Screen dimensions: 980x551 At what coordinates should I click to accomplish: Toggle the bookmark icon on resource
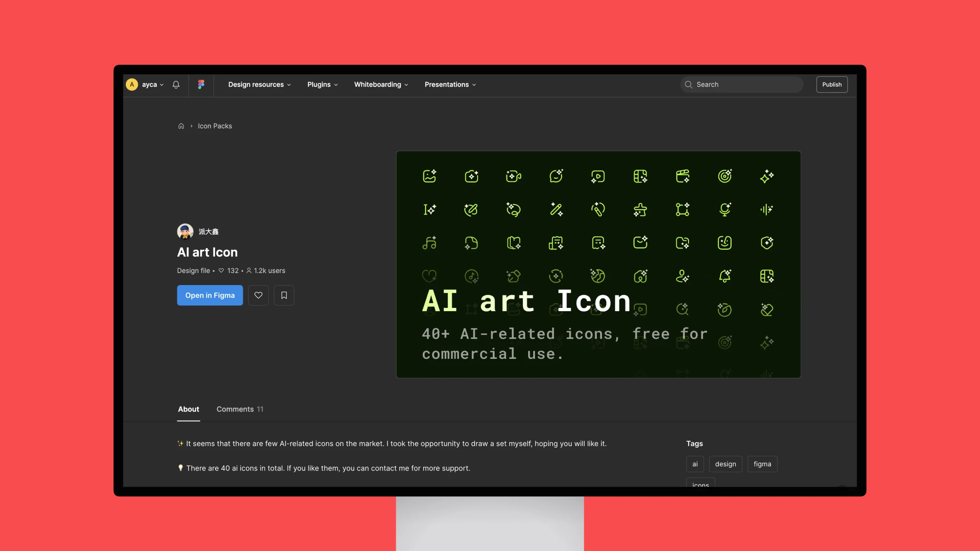283,295
